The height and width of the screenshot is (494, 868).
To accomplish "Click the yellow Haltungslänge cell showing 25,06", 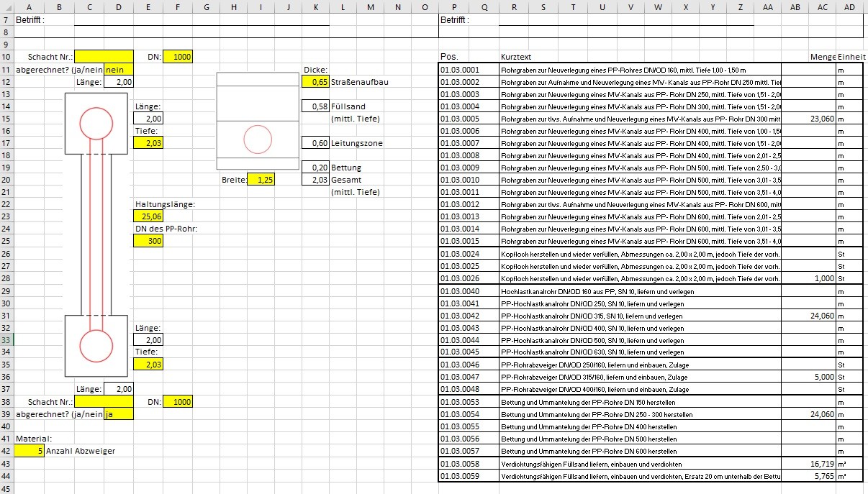I will tap(148, 216).
